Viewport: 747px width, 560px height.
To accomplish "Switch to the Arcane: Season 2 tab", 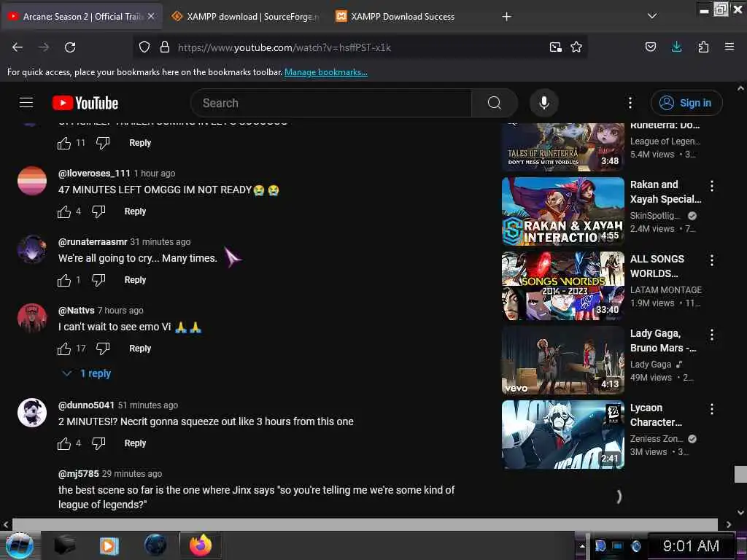I will [x=81, y=16].
